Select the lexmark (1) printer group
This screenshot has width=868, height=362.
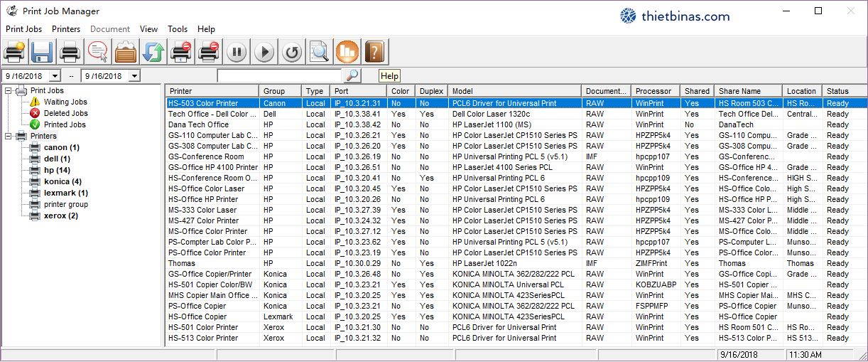(x=66, y=193)
